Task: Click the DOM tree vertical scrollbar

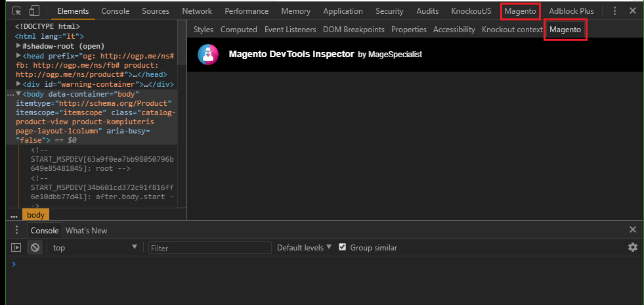Action: (x=182, y=43)
